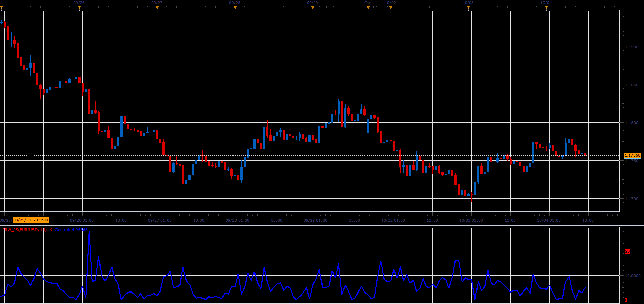Screen dimensions: 644x304
Task: Select the 09/29 01:00 time axis label
Action: 315,220
